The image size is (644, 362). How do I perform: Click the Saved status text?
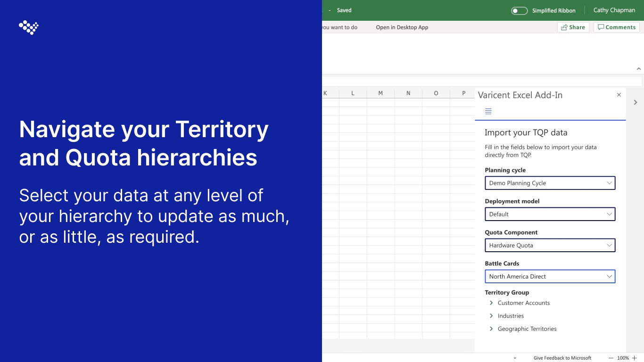(x=344, y=10)
